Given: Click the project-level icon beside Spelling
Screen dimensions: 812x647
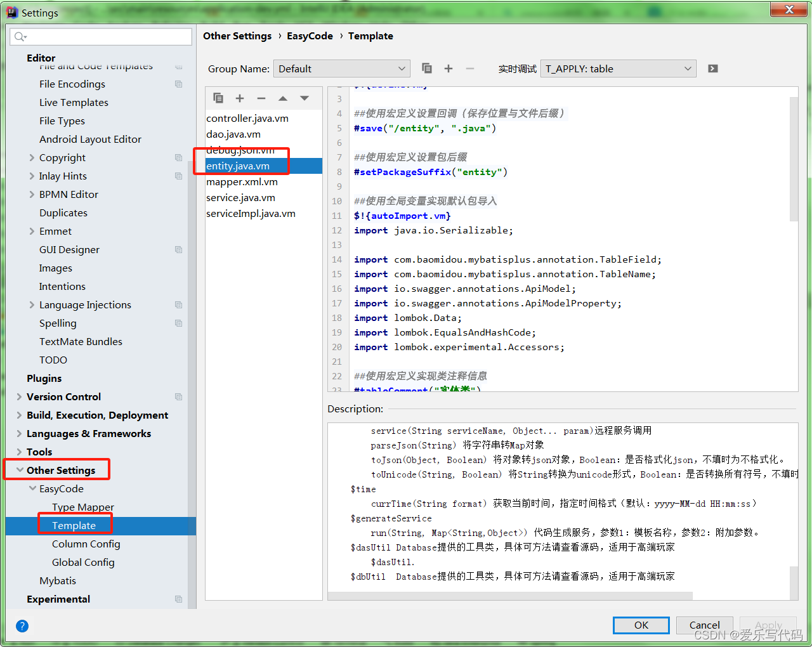Looking at the screenshot, I should [179, 323].
